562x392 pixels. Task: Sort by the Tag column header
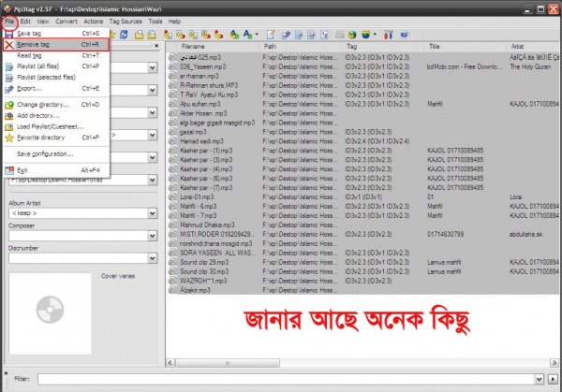[383, 47]
